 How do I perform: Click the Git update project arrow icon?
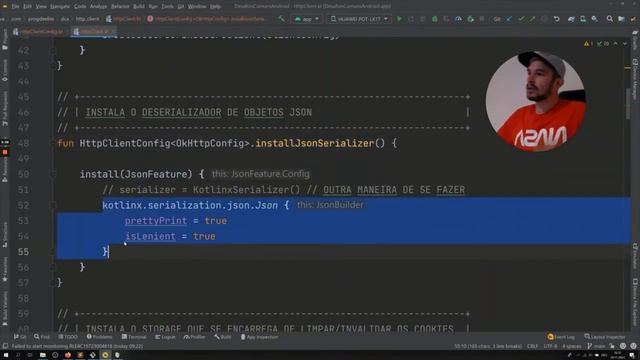tap(509, 19)
